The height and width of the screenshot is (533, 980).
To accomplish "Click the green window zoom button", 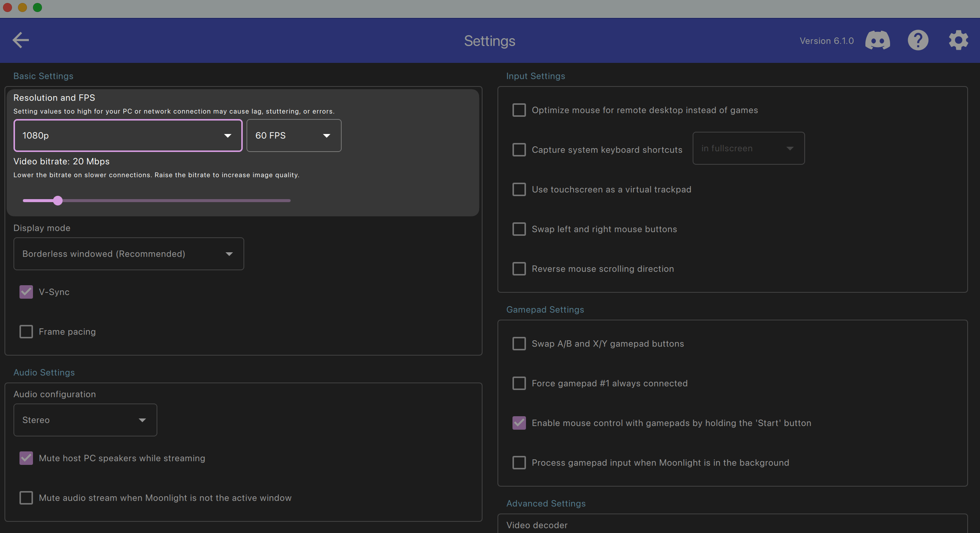I will [37, 7].
